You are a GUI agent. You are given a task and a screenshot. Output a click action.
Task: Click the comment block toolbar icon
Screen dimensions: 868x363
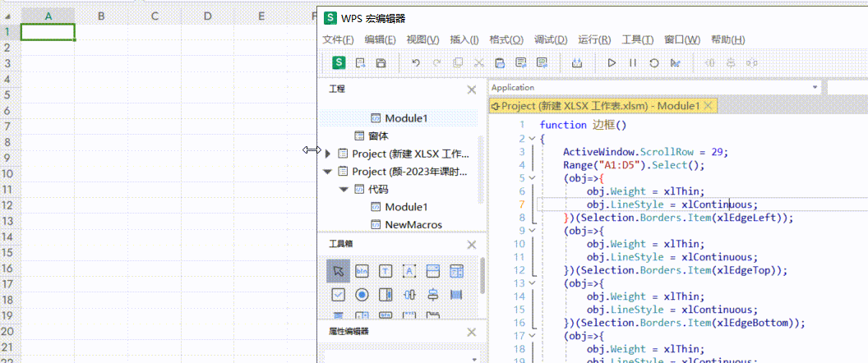521,63
